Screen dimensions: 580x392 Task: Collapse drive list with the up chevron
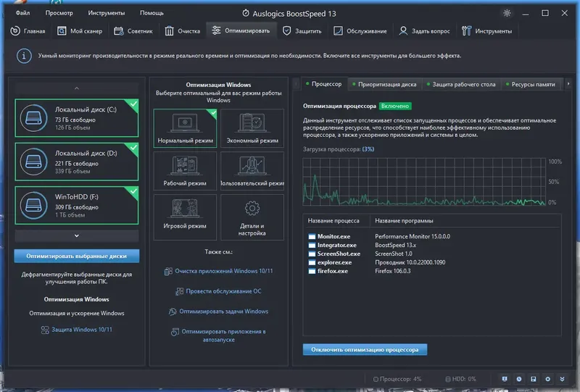point(77,88)
